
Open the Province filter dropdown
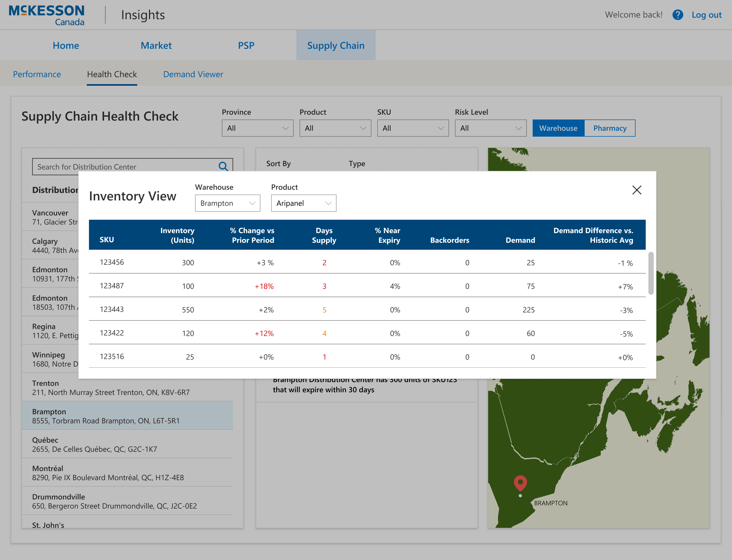click(257, 128)
